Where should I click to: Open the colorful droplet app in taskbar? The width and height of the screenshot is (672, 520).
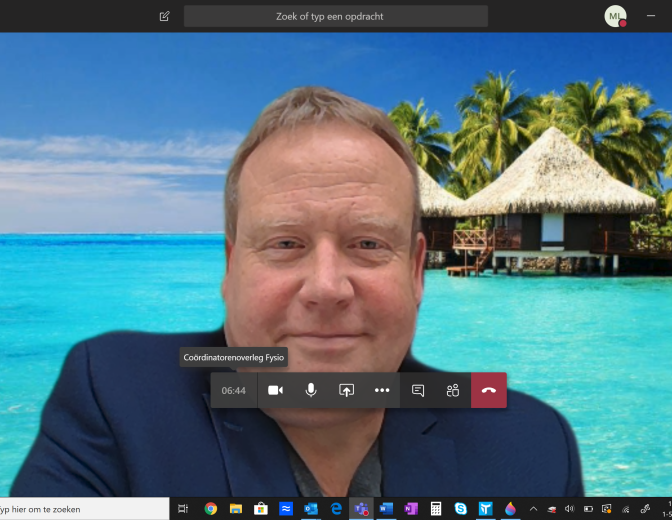click(510, 509)
